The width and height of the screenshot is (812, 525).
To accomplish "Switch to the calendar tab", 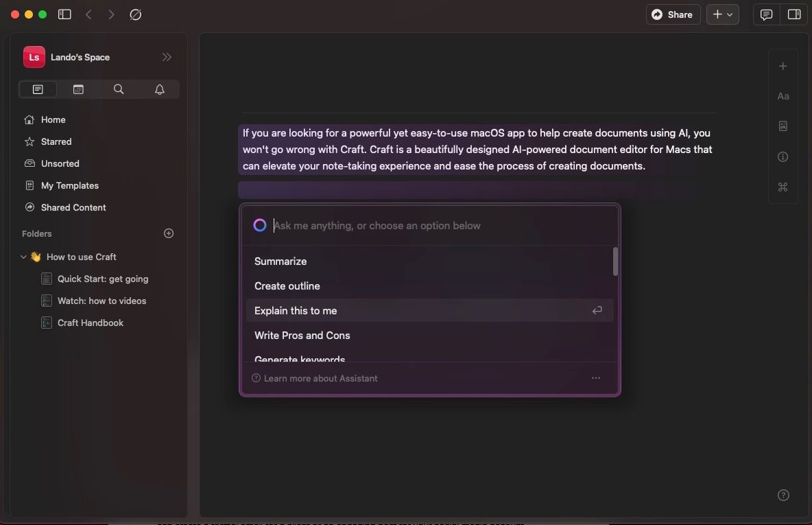I will pyautogui.click(x=78, y=89).
